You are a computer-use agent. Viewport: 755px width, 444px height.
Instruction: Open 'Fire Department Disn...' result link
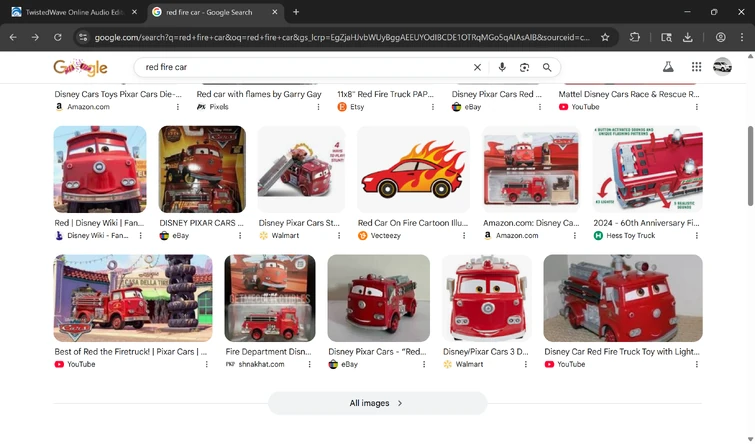click(268, 352)
